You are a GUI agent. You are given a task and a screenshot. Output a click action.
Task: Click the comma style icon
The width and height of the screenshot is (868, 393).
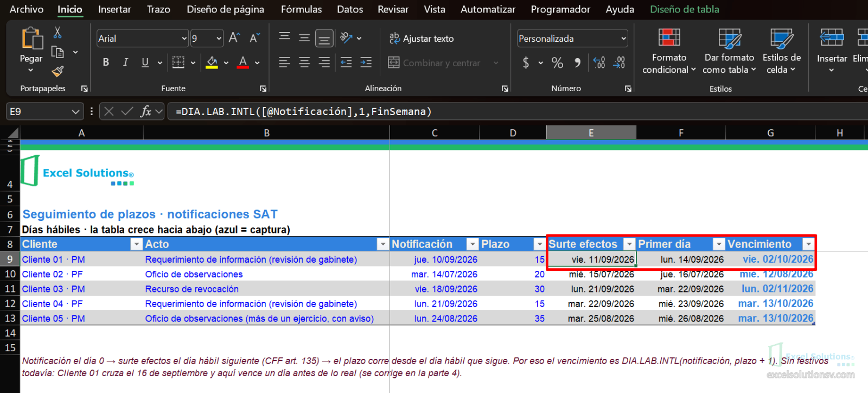578,62
